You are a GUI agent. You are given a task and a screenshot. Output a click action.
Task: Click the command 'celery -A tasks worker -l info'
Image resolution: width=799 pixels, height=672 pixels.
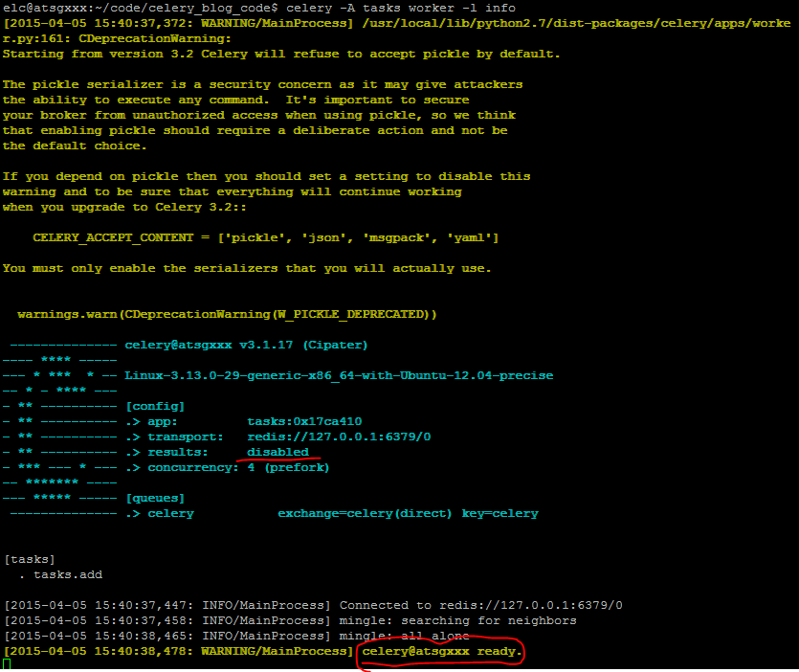click(x=401, y=9)
